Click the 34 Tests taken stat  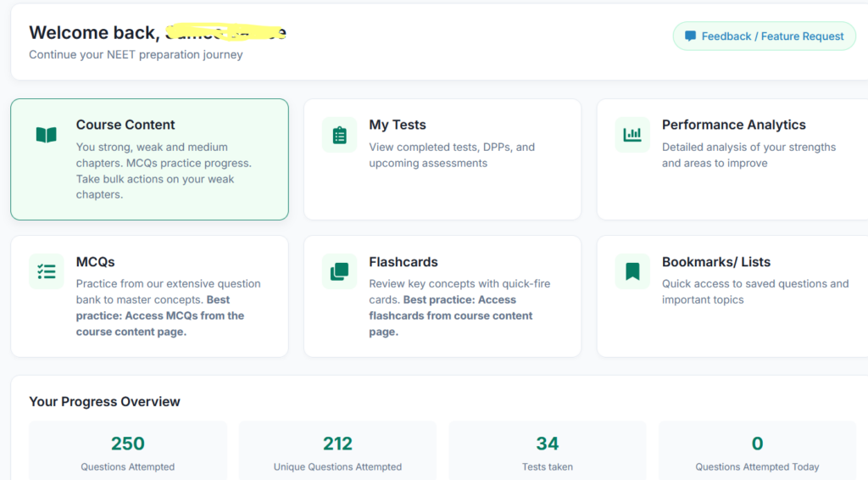(548, 450)
